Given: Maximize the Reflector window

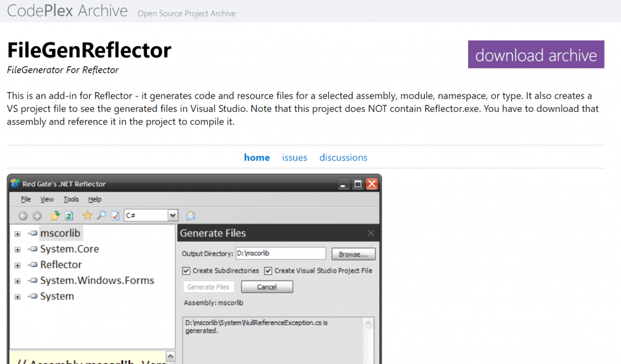Looking at the screenshot, I should click(358, 184).
